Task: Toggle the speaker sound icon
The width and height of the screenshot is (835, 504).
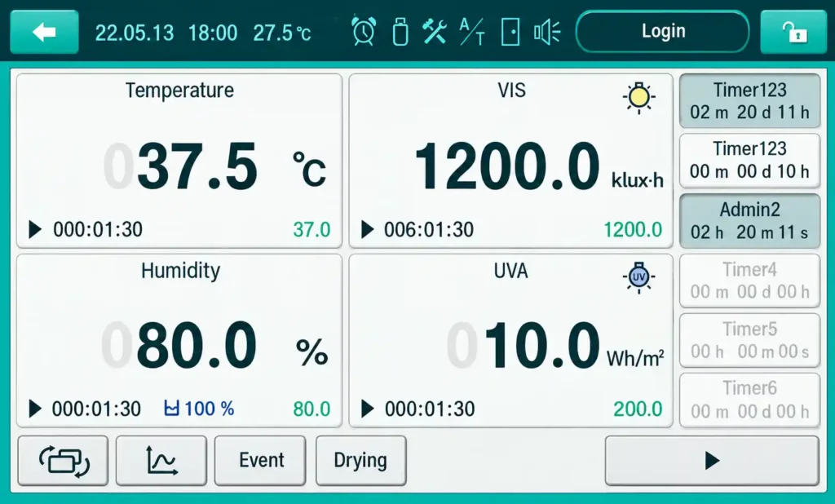Action: pyautogui.click(x=547, y=32)
